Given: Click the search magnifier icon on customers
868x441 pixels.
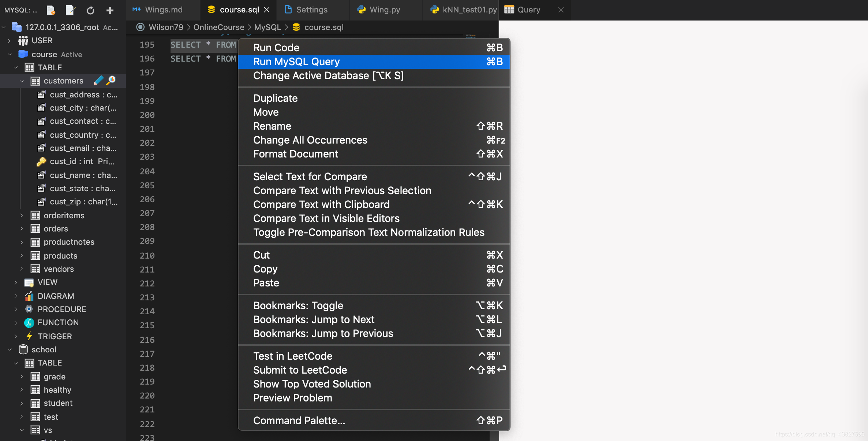Looking at the screenshot, I should click(111, 80).
